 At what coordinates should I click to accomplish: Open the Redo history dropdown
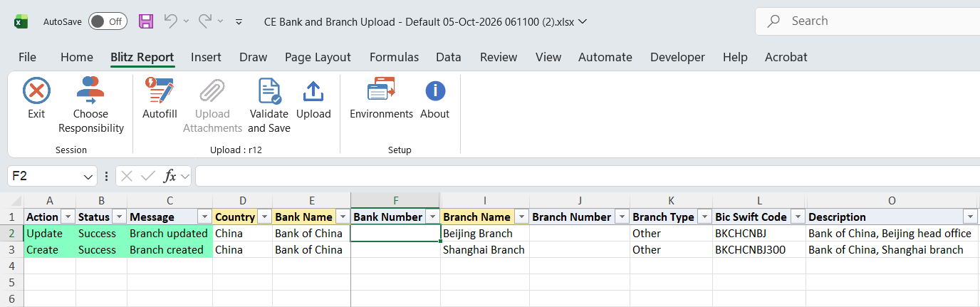click(220, 21)
